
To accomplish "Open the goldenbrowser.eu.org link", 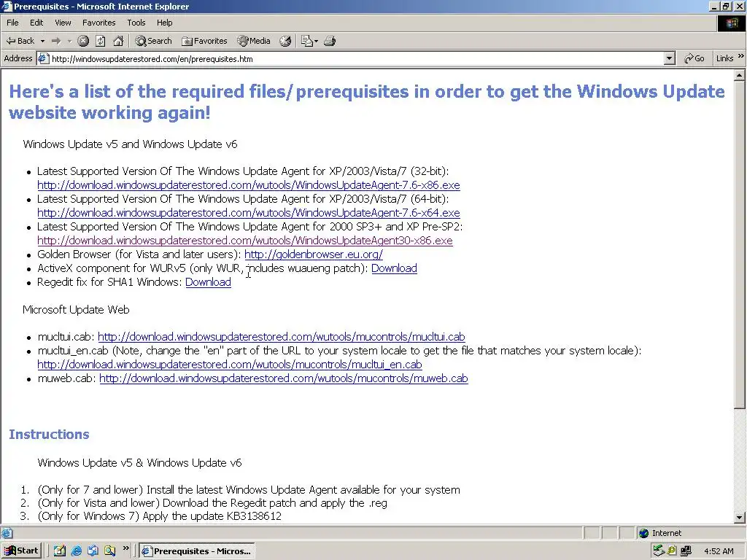I will (x=314, y=254).
